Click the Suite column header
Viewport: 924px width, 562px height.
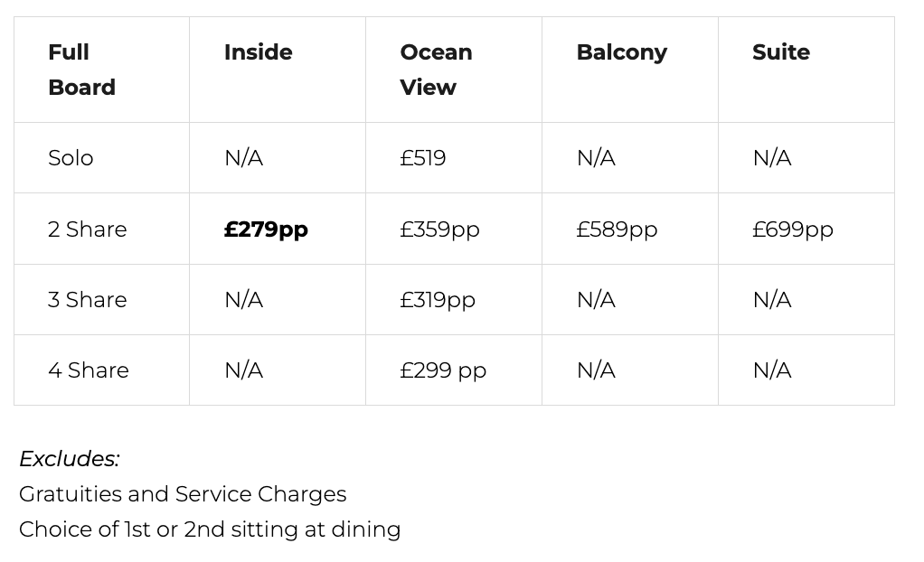click(781, 52)
